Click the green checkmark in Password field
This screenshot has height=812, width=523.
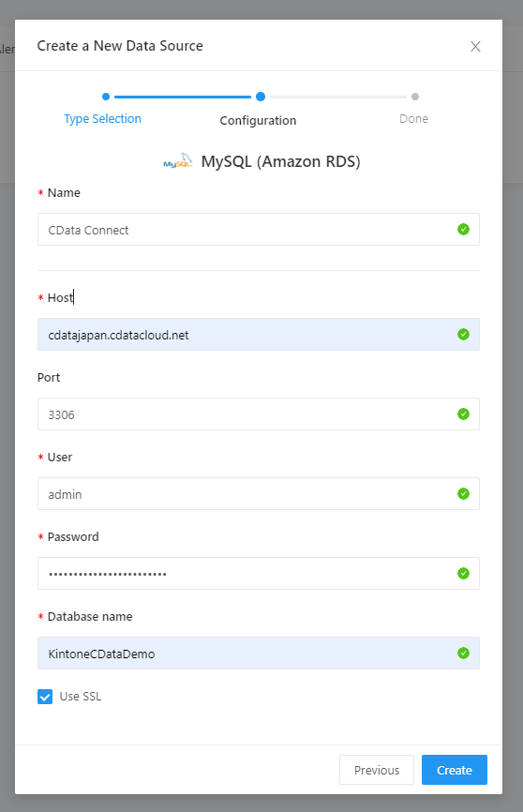point(463,574)
